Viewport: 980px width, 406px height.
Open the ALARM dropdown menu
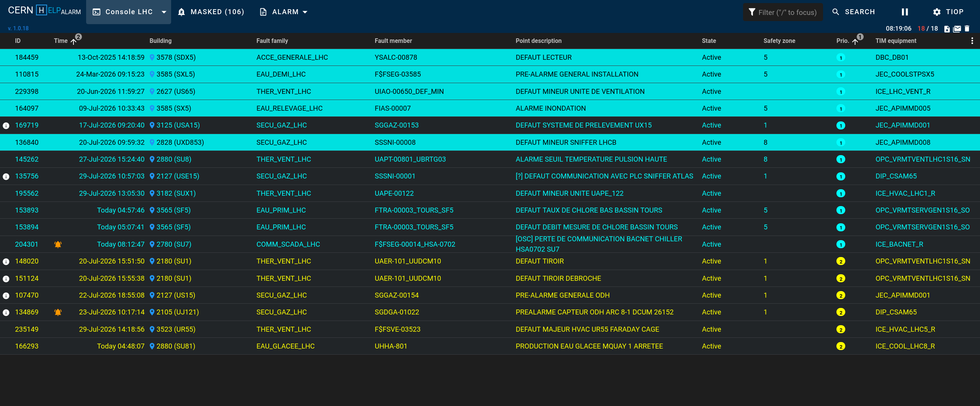[284, 12]
